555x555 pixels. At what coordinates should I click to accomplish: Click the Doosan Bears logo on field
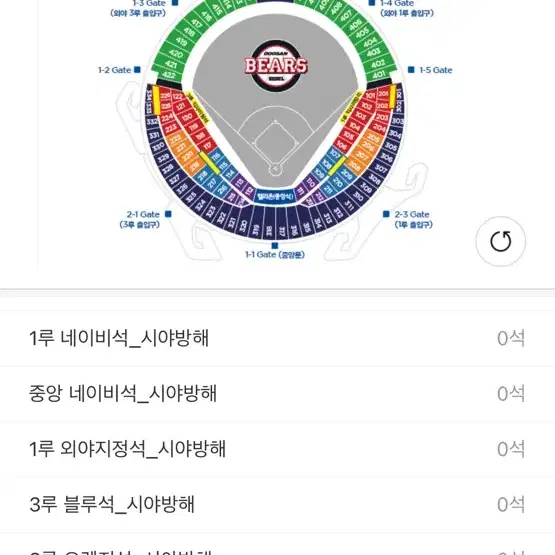(276, 65)
